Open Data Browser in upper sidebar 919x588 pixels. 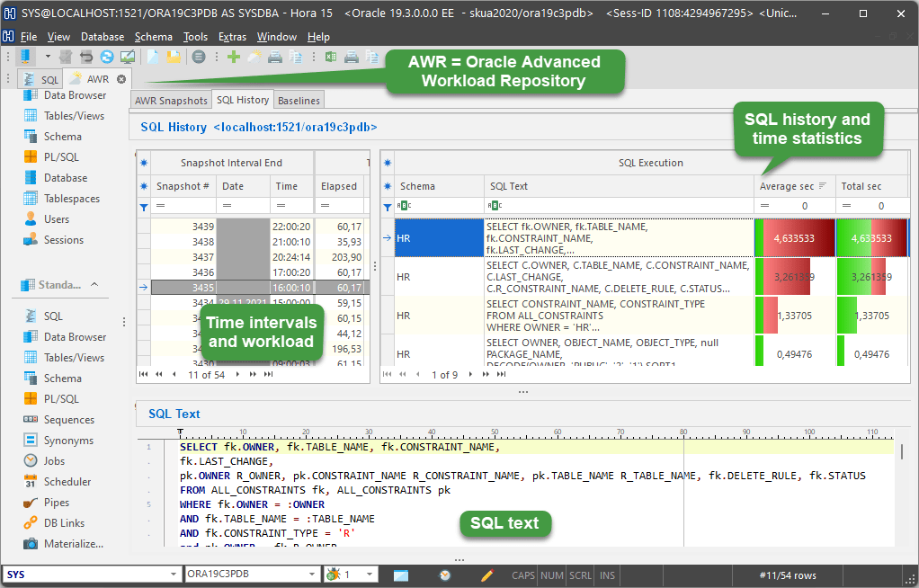[65, 95]
